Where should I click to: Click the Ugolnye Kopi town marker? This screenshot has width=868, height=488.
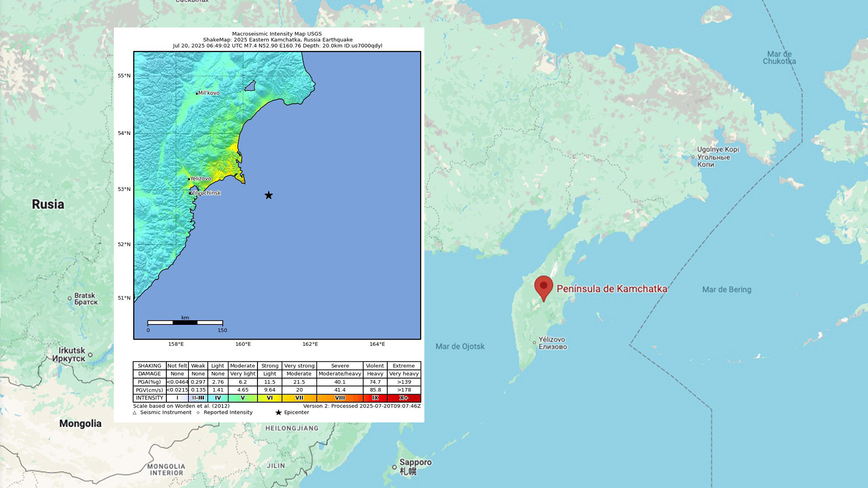693,157
